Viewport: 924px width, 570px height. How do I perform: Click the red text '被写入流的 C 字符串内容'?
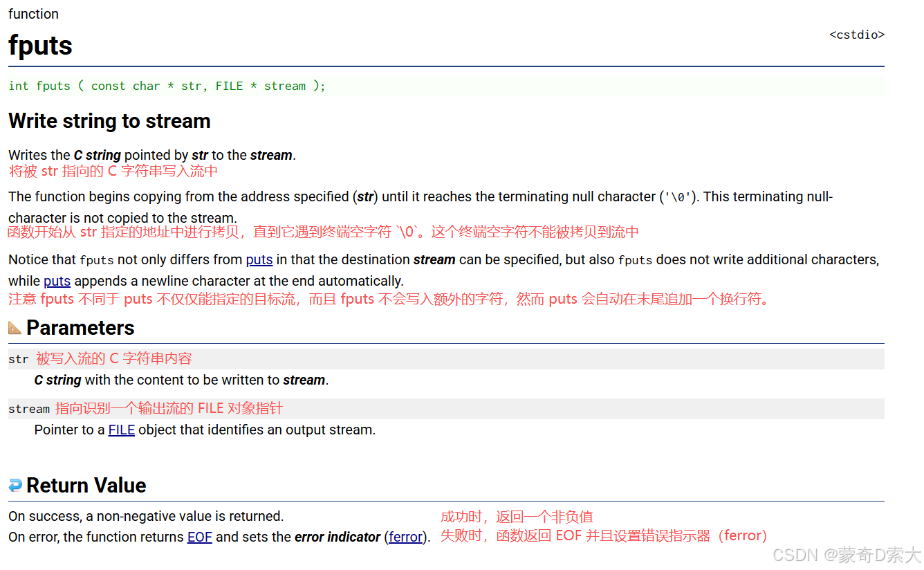[x=114, y=358]
